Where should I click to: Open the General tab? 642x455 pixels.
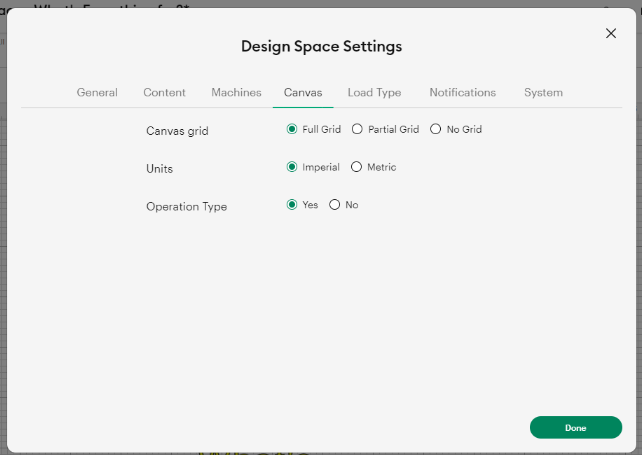pyautogui.click(x=97, y=93)
